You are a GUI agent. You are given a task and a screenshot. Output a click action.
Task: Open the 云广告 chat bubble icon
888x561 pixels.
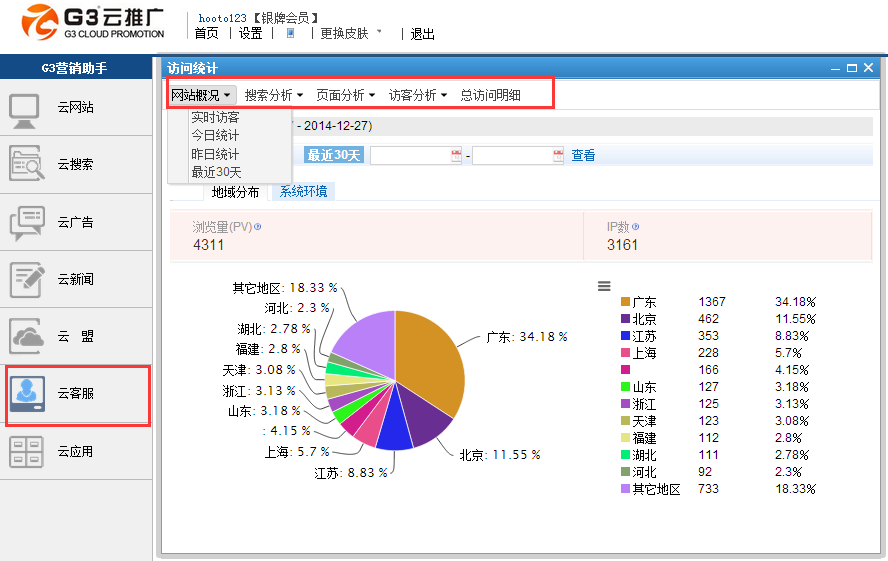click(x=27, y=223)
